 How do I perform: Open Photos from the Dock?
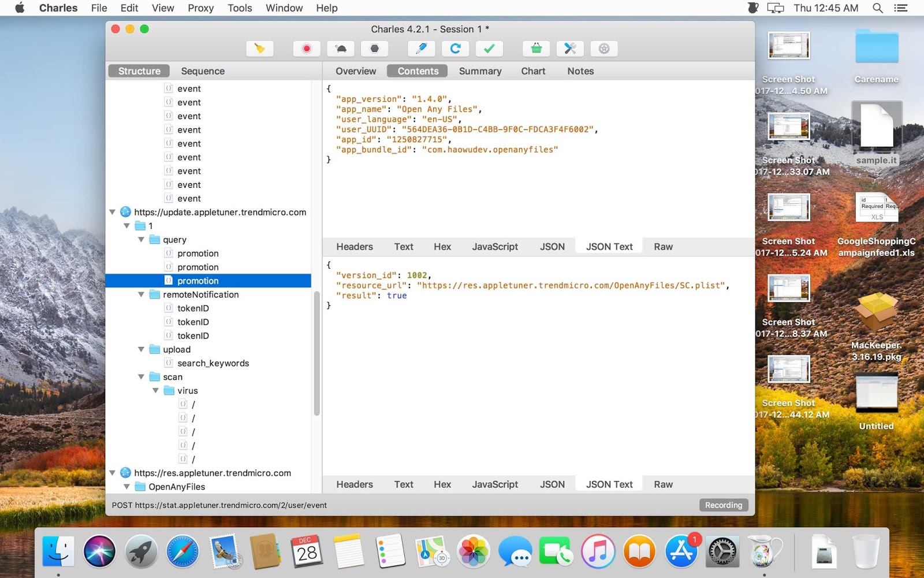tap(473, 551)
